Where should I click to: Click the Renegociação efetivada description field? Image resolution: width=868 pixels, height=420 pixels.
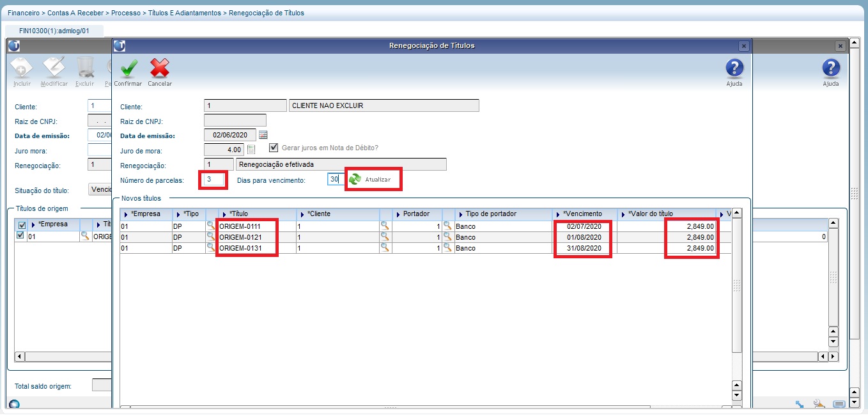(341, 164)
